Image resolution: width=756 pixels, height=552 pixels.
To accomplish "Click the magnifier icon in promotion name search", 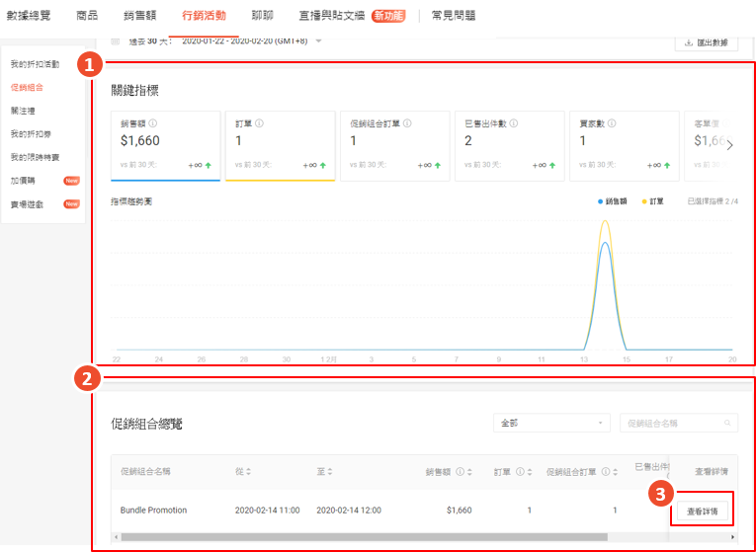I will [x=728, y=423].
